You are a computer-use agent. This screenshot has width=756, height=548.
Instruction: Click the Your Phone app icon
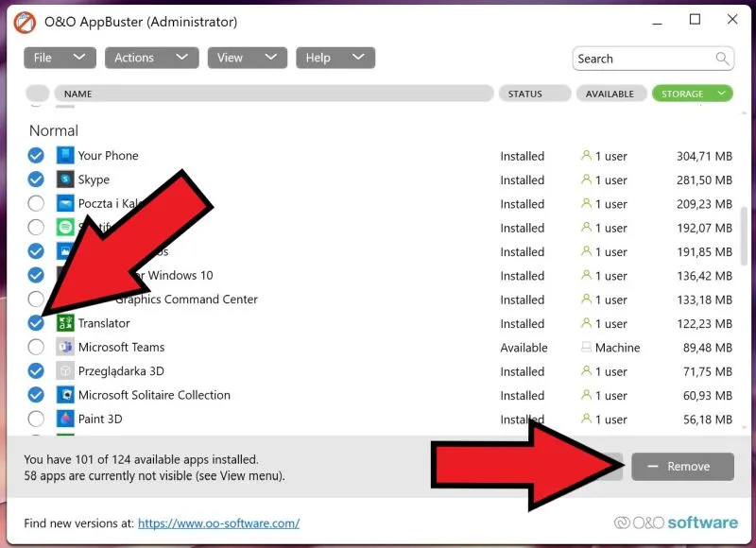[64, 155]
